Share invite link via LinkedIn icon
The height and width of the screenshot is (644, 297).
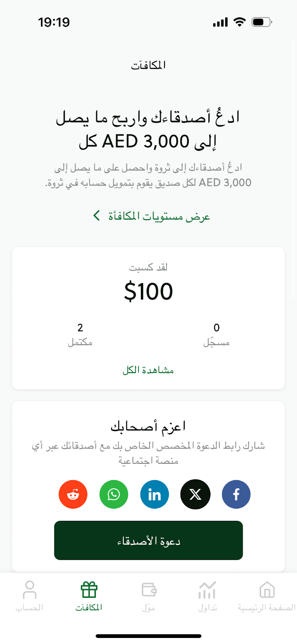coord(155,494)
